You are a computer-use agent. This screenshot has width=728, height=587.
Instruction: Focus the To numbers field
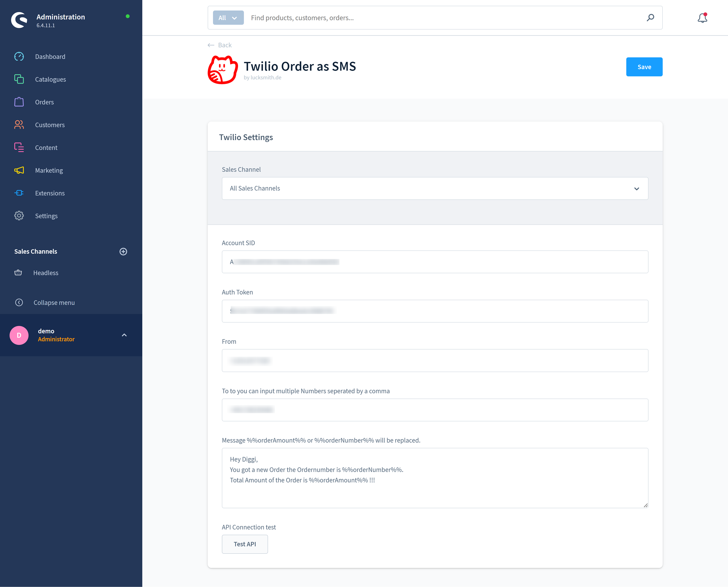coord(435,410)
